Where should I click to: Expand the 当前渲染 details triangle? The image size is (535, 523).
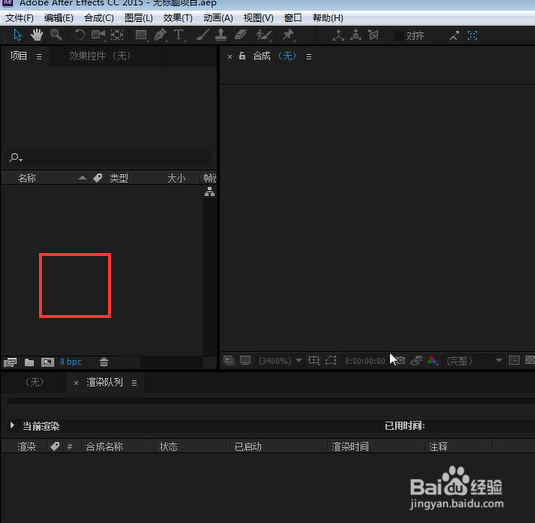[12, 425]
